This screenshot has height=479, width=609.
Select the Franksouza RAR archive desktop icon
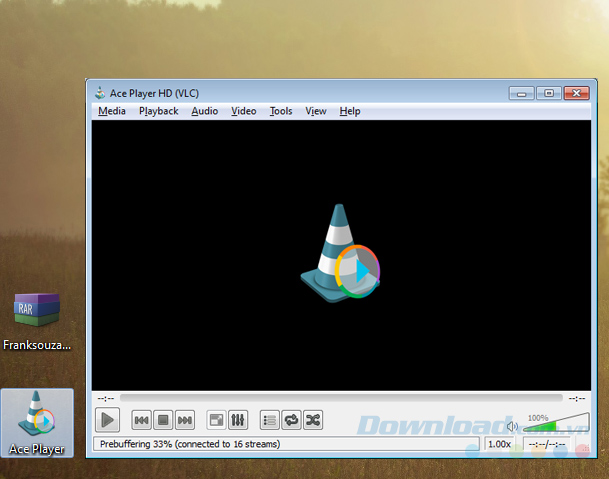point(37,322)
